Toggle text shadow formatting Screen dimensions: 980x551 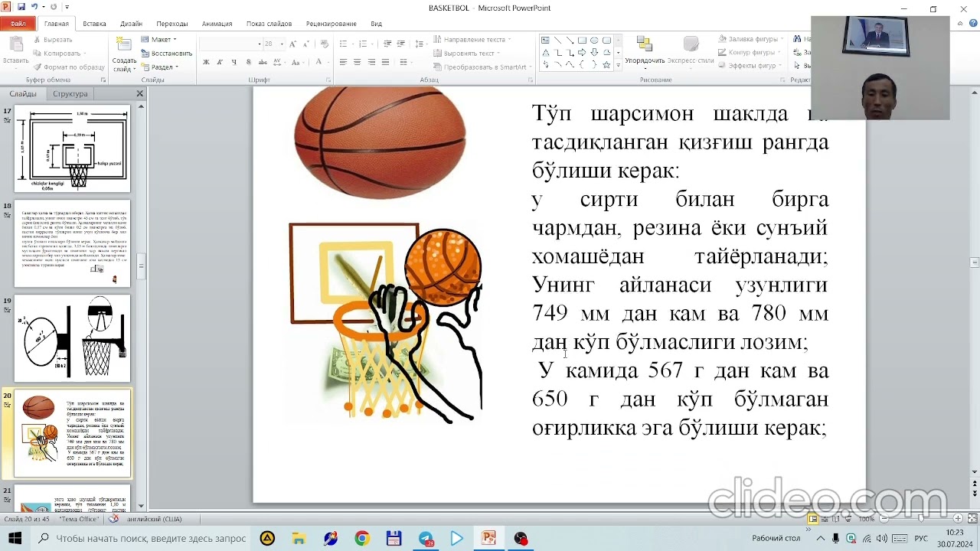point(249,62)
